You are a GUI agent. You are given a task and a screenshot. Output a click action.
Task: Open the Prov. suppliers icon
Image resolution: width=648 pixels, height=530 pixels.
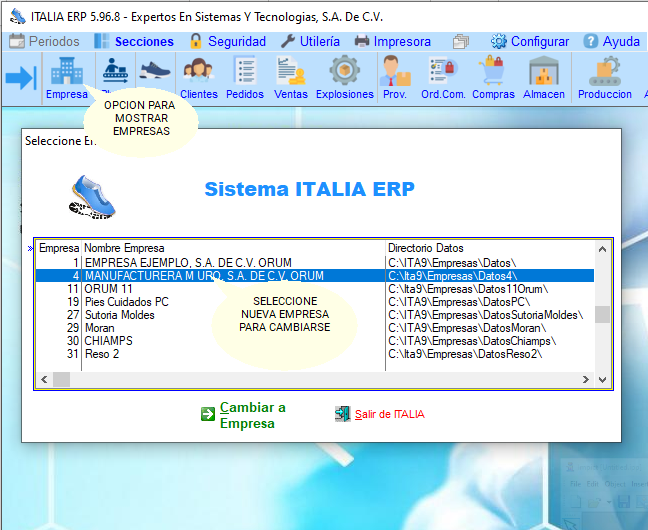coord(395,78)
